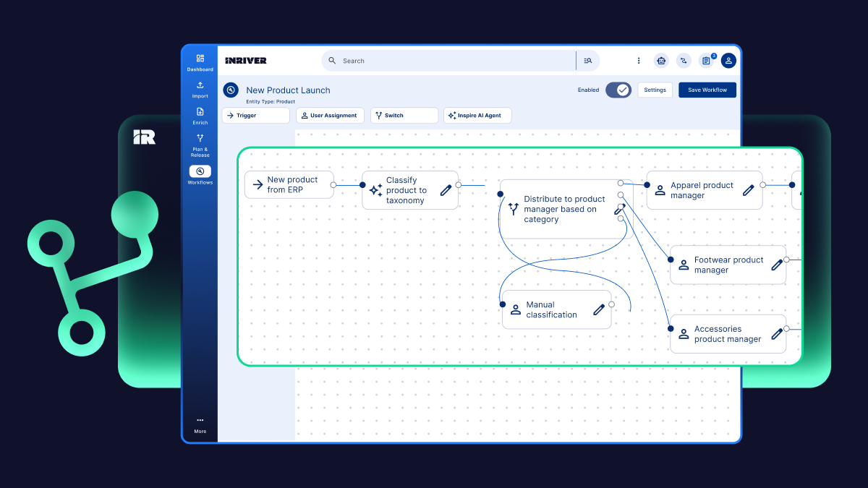The image size is (868, 488).
Task: Open the three-dot overflow menu in top bar
Action: (639, 61)
